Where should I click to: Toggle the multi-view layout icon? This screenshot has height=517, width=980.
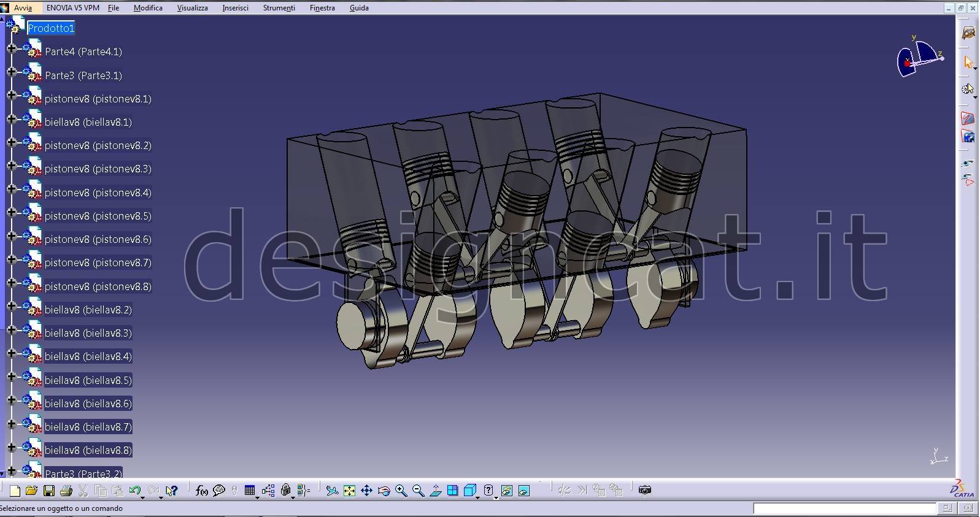tap(452, 491)
